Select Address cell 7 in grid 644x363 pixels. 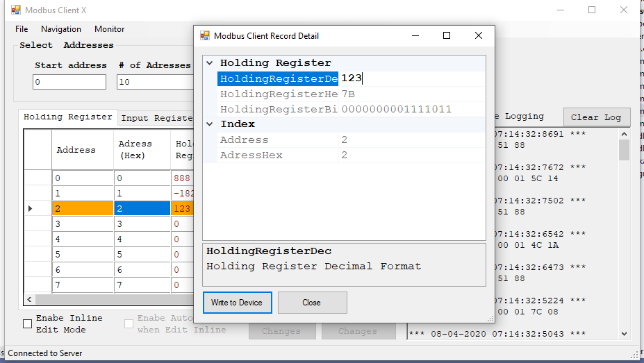pyautogui.click(x=83, y=285)
